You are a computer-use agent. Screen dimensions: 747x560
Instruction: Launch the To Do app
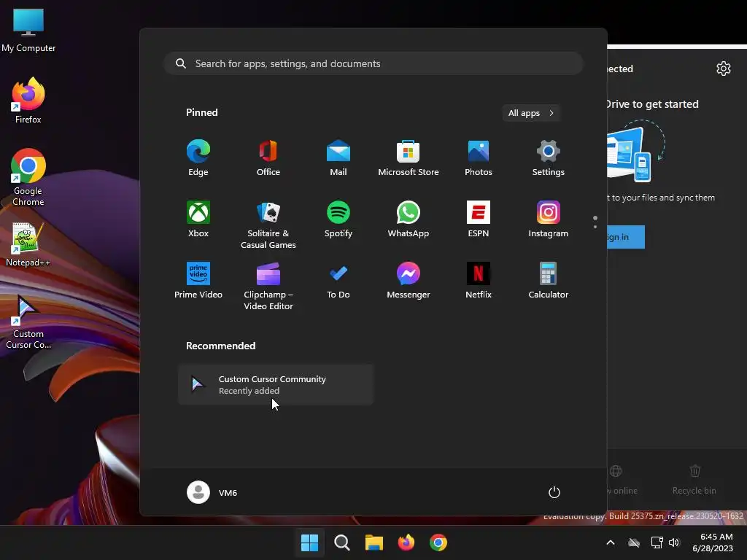338,281
